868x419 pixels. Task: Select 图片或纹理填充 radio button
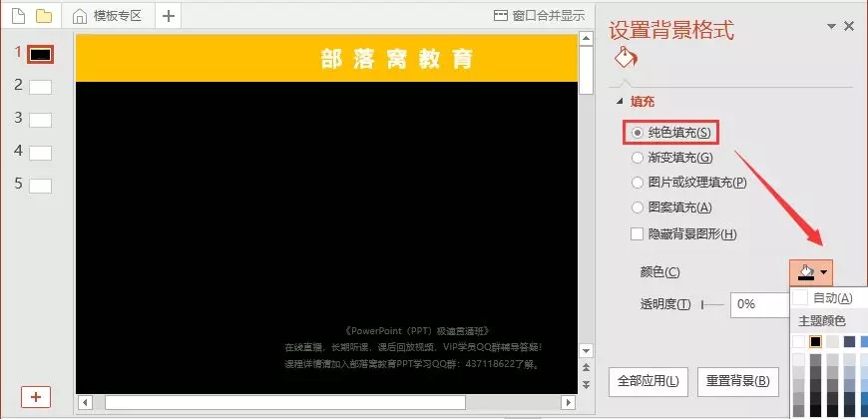pyautogui.click(x=638, y=183)
